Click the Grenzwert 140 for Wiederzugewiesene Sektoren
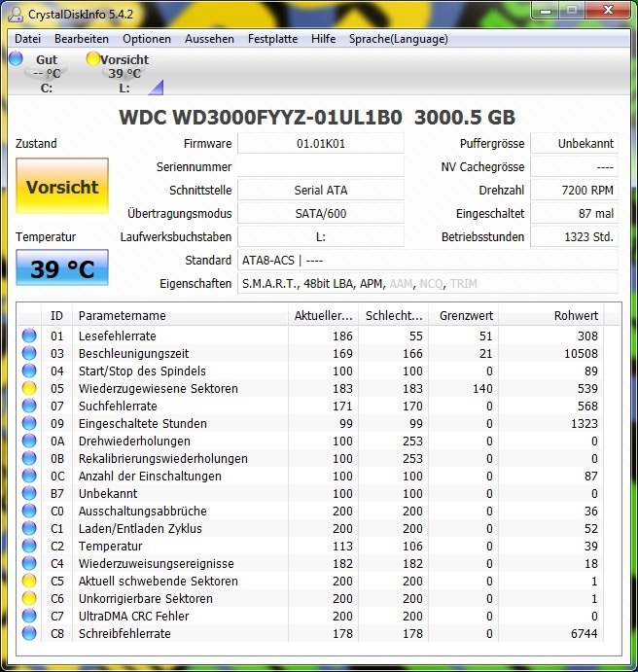 [x=482, y=389]
